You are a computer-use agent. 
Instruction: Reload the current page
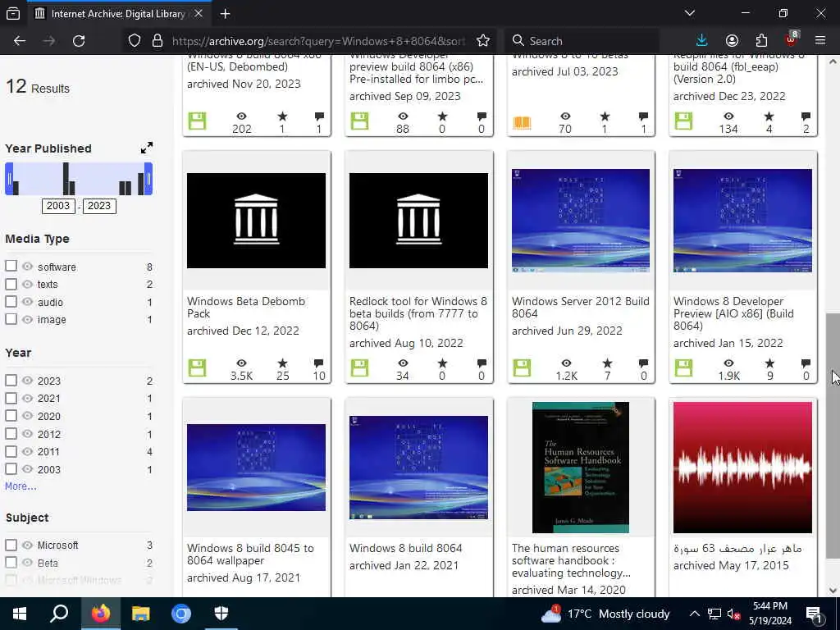click(79, 41)
